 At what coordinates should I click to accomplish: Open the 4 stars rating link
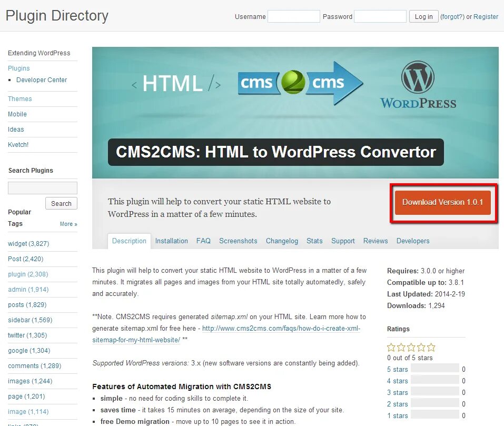pos(397,381)
